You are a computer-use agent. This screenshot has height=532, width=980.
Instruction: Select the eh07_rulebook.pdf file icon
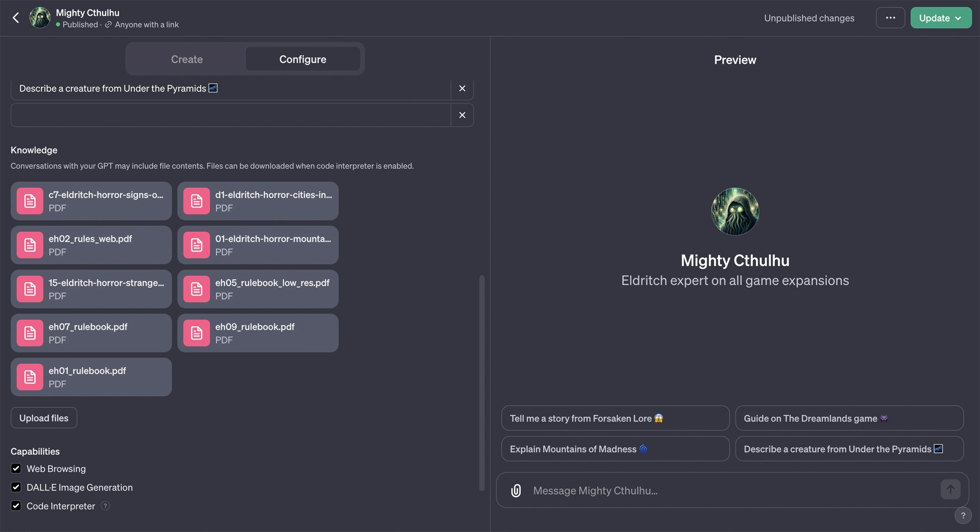coord(30,333)
